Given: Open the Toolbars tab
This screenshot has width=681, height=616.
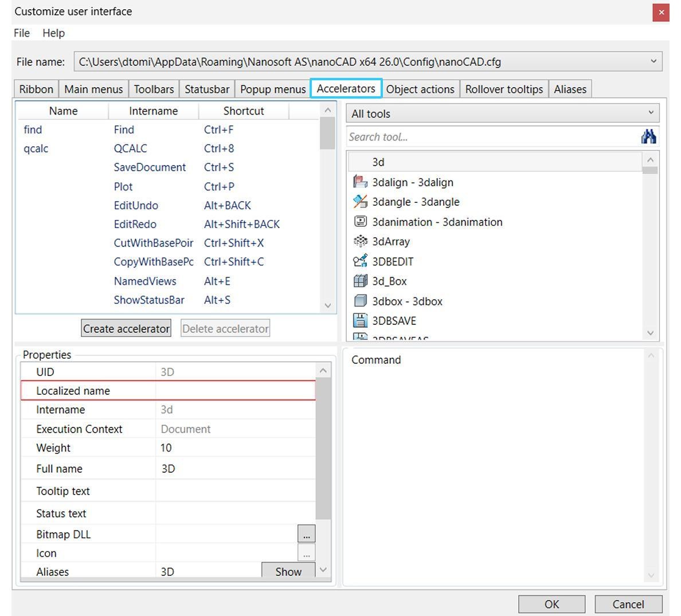Looking at the screenshot, I should tap(154, 89).
